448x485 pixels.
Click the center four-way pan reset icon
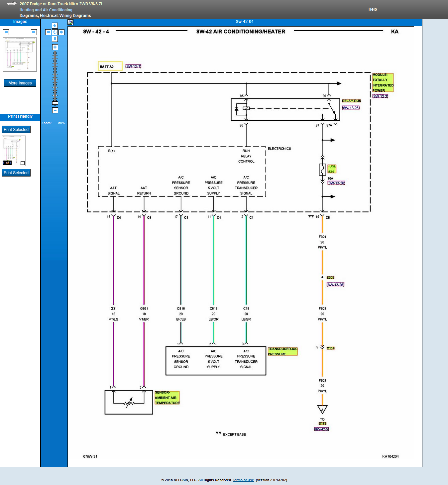pyautogui.click(x=55, y=32)
